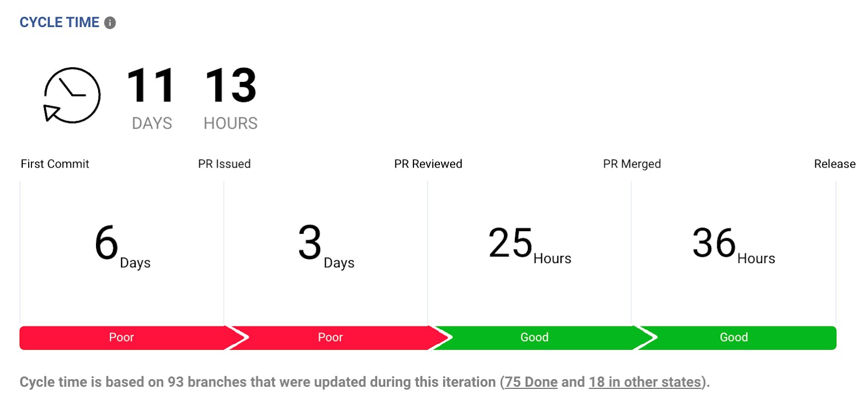Viewport: 868px width, 403px height.
Task: Click the info icon beside Cycle Time
Action: 110,23
